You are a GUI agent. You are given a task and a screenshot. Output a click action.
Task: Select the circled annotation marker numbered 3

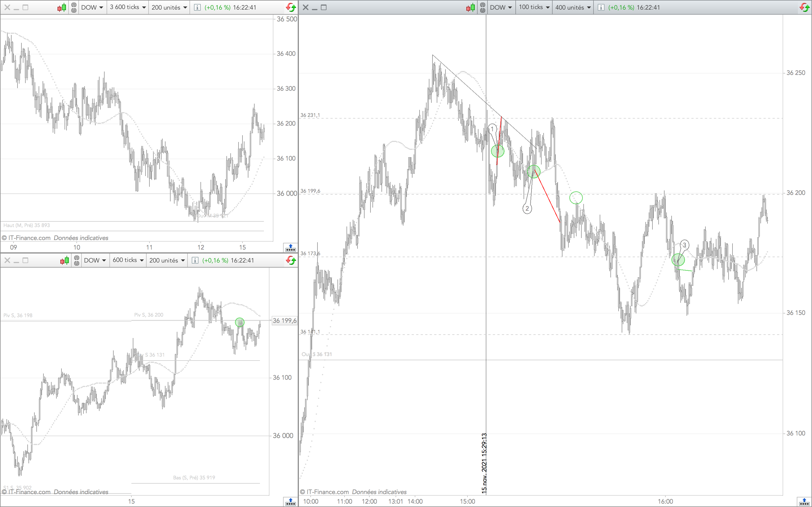[685, 245]
